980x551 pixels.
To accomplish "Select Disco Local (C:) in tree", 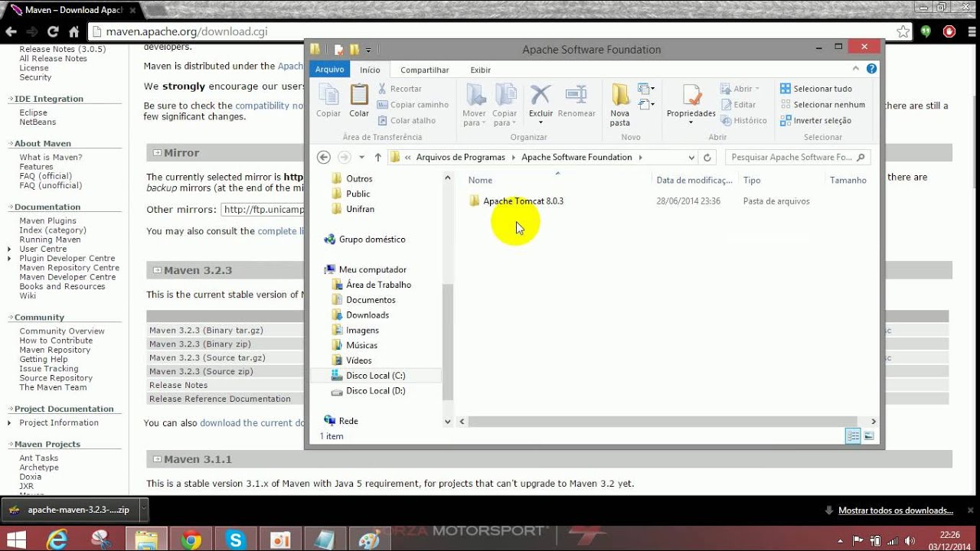I will coord(375,376).
